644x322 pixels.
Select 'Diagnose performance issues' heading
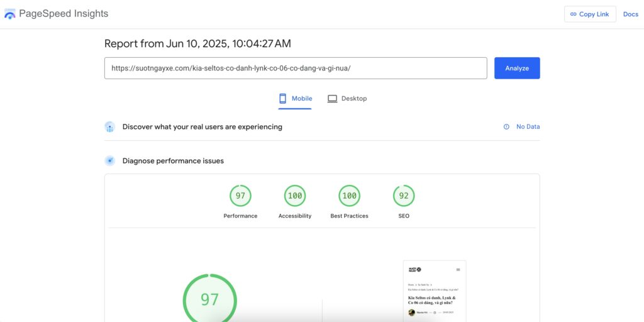point(173,160)
